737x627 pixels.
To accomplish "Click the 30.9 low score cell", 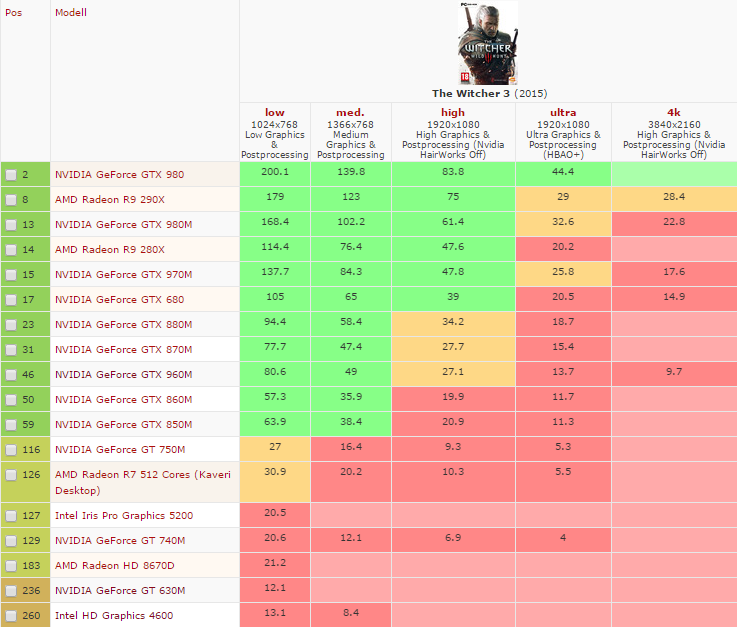I will [275, 482].
